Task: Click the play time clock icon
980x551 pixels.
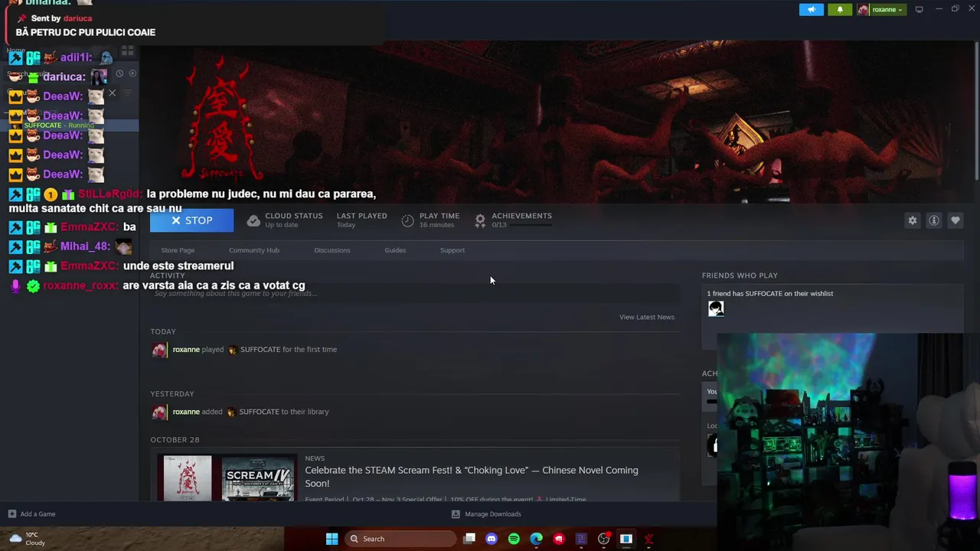Action: coord(407,220)
